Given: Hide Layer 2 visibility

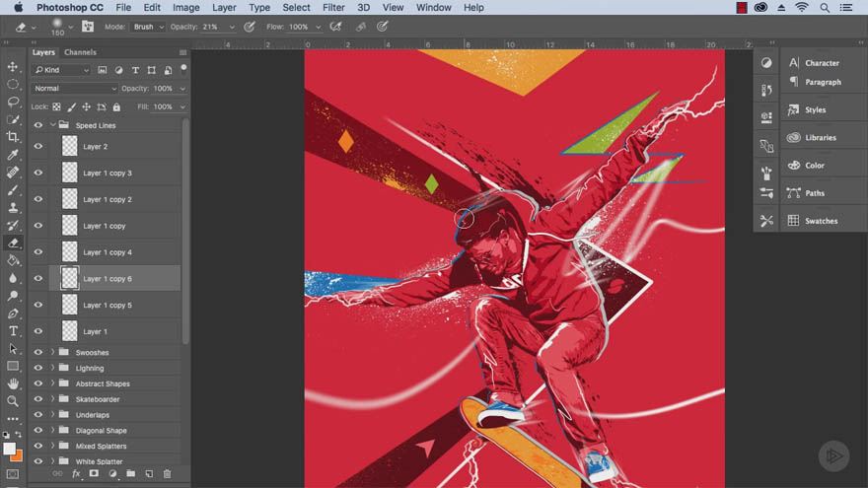Looking at the screenshot, I should [38, 147].
